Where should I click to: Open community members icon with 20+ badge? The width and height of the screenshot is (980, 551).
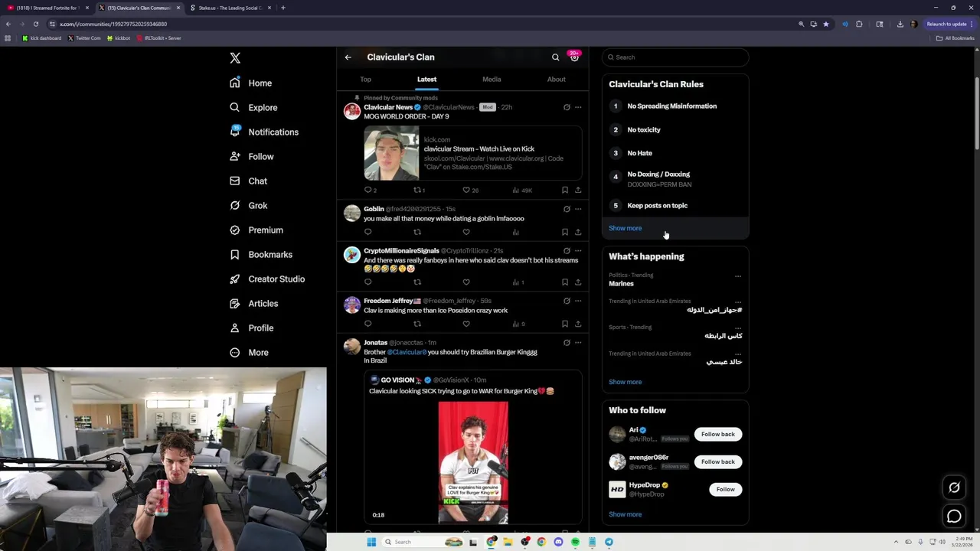574,57
